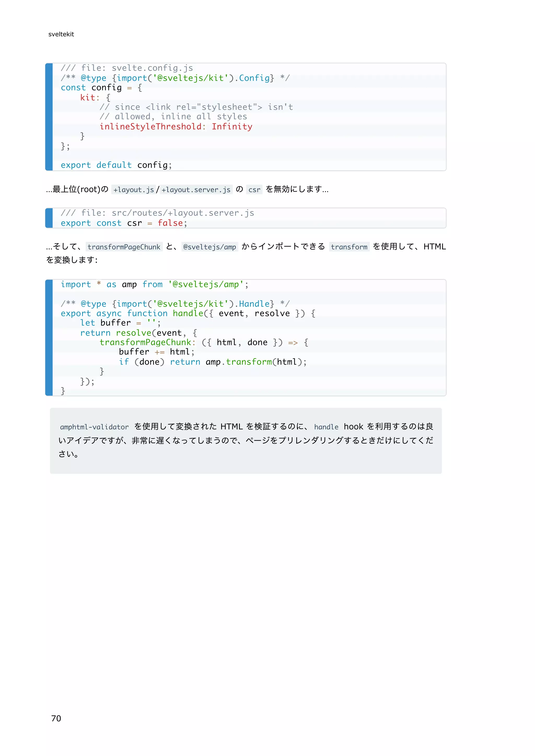Screen dimensions: 535x756
Task: Click the '/// file: svelte.config.js' comment line
Action: pos(127,68)
